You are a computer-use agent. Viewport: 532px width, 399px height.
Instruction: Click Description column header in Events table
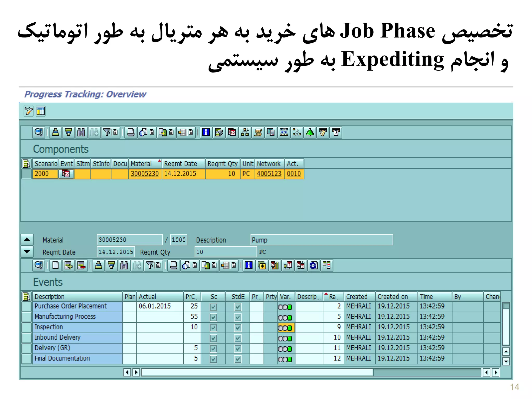click(77, 297)
